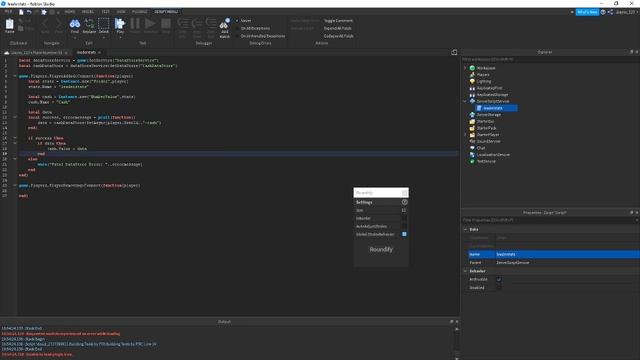Toggle the second Roundify settings checkbox
The width and height of the screenshot is (640, 360).
pos(404,218)
